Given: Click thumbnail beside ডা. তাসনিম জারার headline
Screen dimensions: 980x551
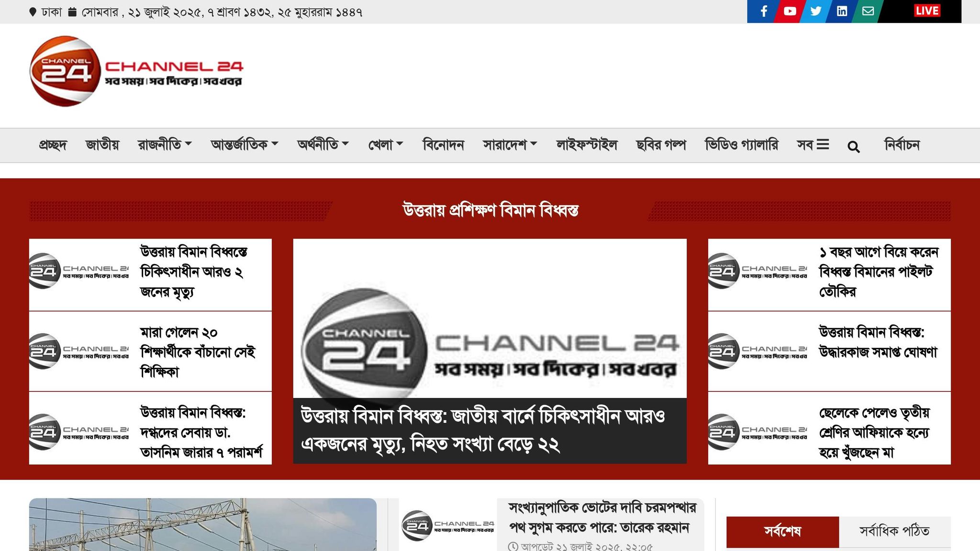Looking at the screenshot, I should tap(79, 432).
